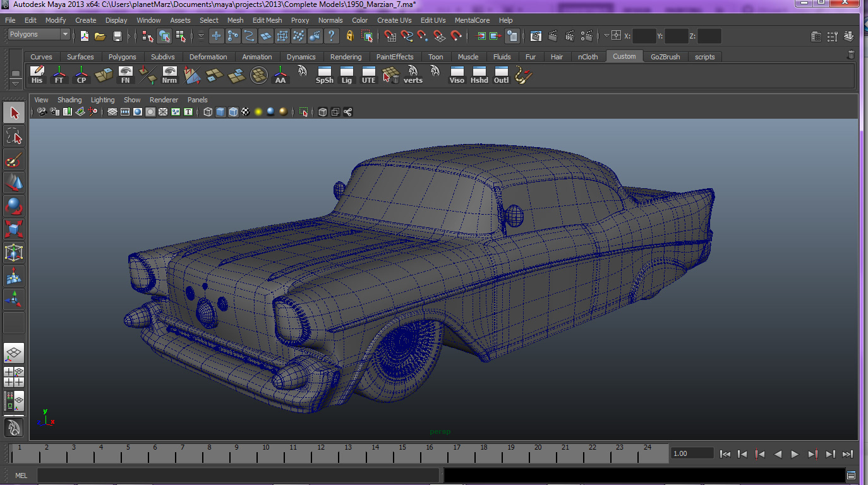This screenshot has height=485, width=868.
Task: Toggle snap to grids magnet
Action: 390,36
